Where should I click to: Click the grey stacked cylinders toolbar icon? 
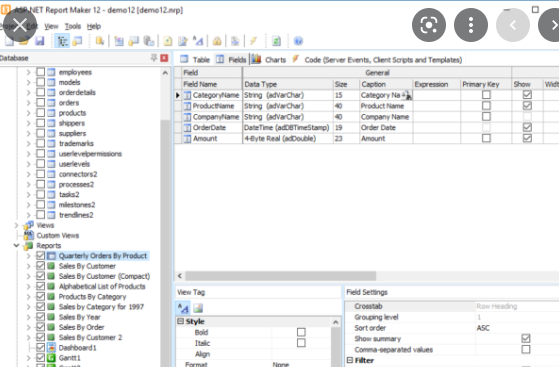tap(149, 41)
